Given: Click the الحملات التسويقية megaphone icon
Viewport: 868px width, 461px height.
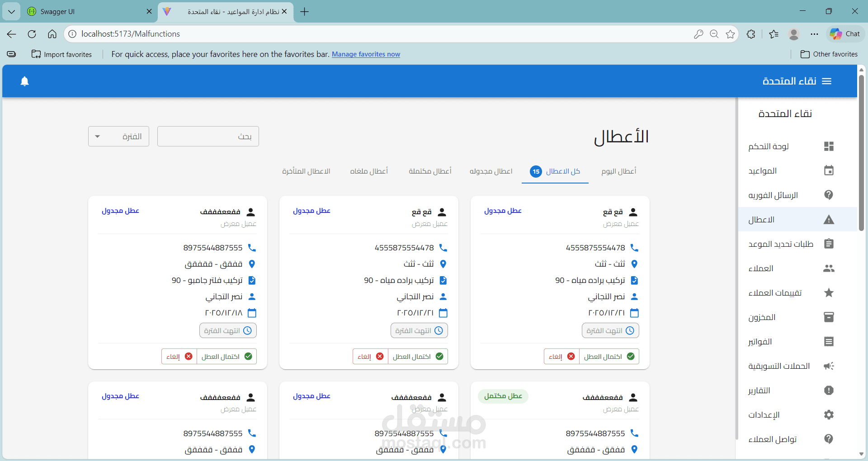Looking at the screenshot, I should pyautogui.click(x=829, y=366).
